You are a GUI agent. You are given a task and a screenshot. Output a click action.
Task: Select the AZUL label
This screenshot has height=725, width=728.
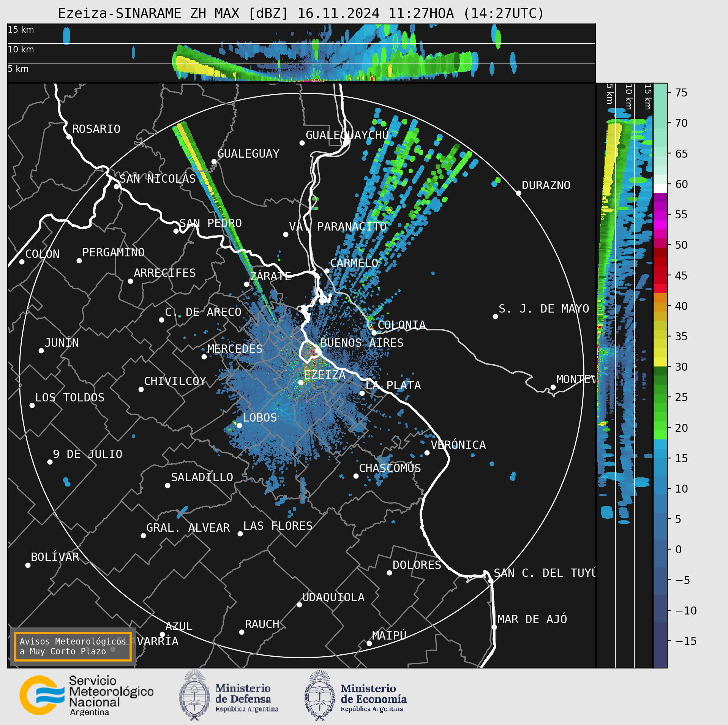(178, 626)
